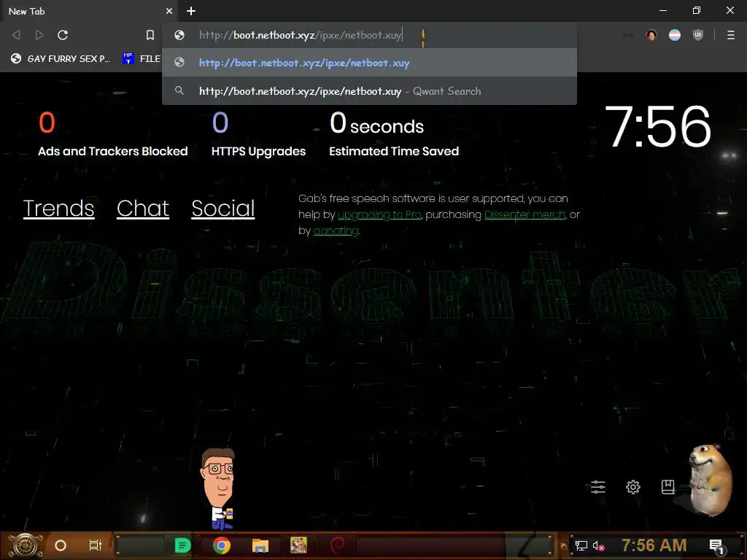The width and height of the screenshot is (747, 560).
Task: Select the New Tab tab
Action: [88, 11]
